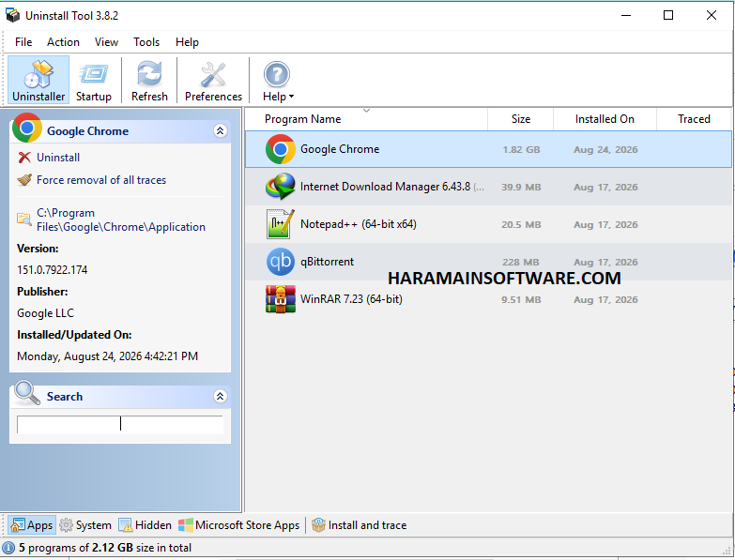Click the installed date Monday, August 24, 2026
735x560 pixels.
pos(107,356)
